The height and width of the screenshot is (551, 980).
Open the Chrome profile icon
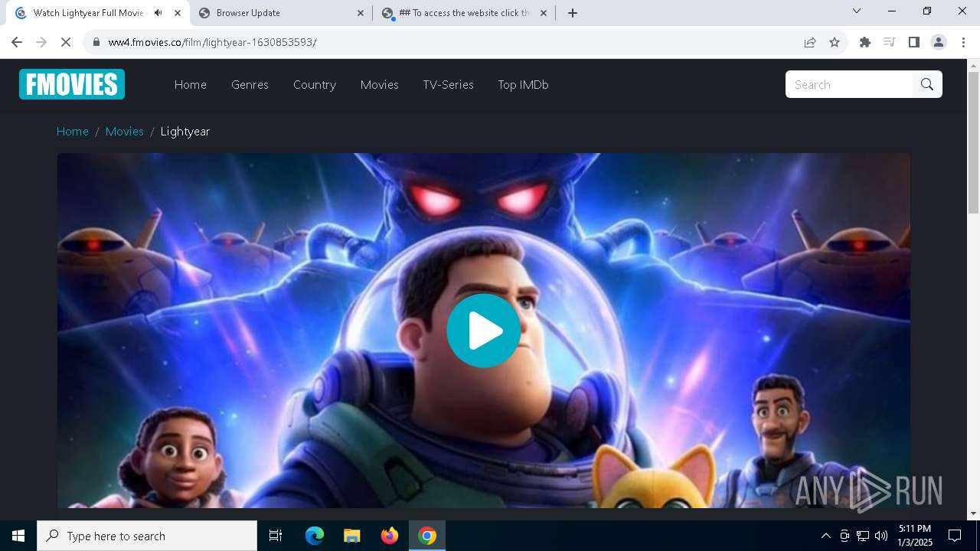pyautogui.click(x=939, y=42)
